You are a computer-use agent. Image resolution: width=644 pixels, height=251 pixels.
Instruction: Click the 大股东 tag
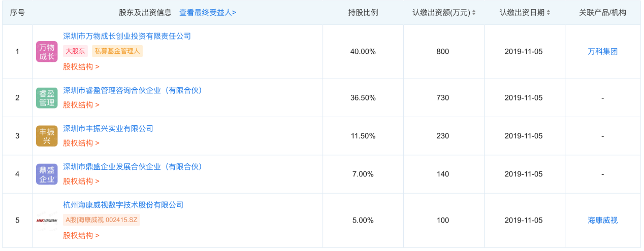(76, 51)
